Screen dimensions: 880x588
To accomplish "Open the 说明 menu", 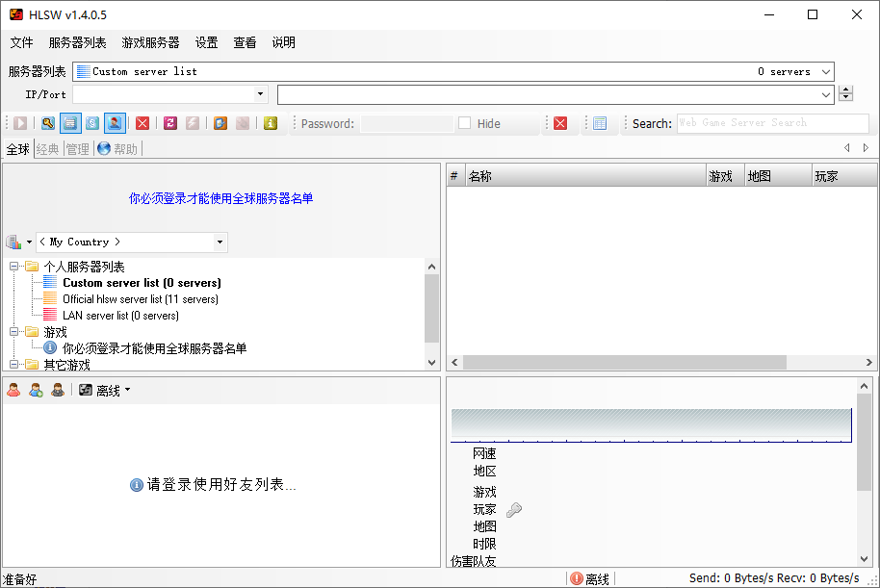I will point(283,42).
